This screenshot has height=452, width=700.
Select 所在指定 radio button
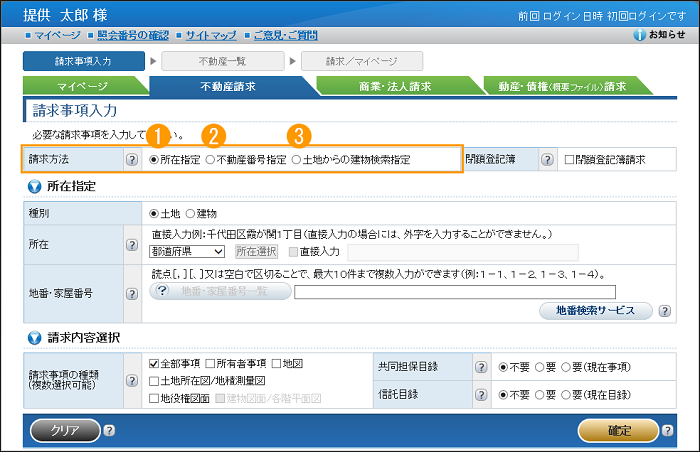click(x=154, y=160)
